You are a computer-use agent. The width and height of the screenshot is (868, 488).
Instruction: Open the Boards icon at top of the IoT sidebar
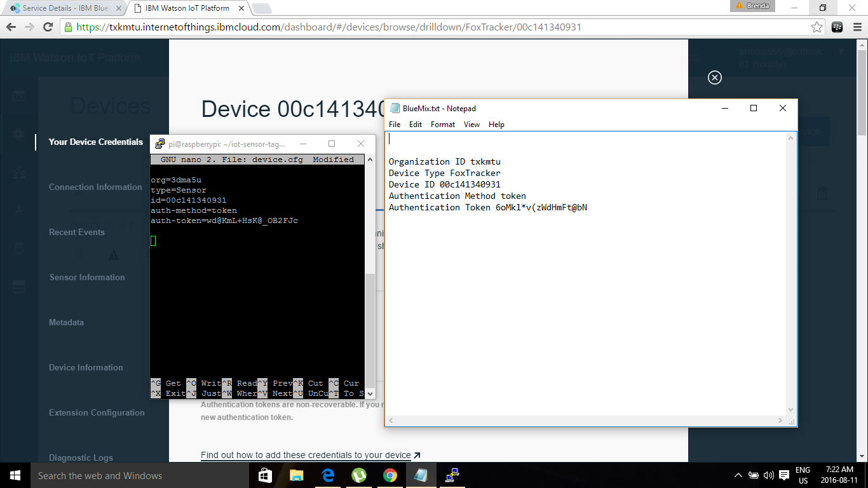click(x=18, y=97)
